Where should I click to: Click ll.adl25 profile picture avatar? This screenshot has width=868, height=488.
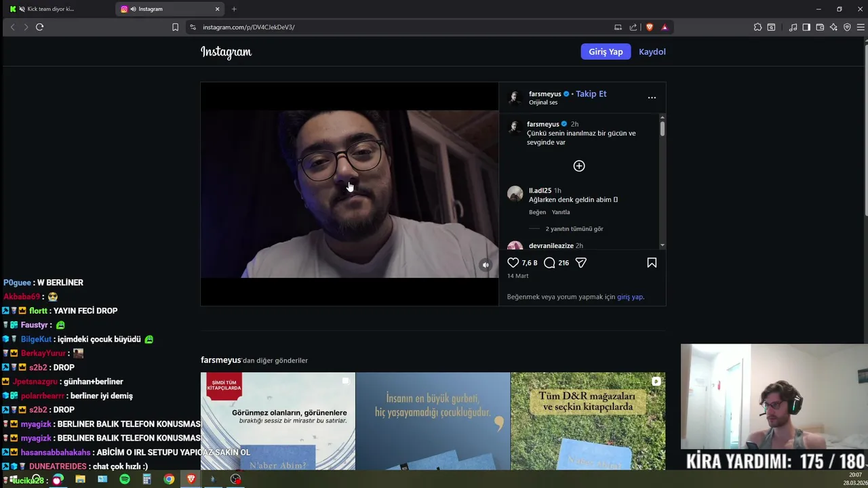[x=515, y=194]
